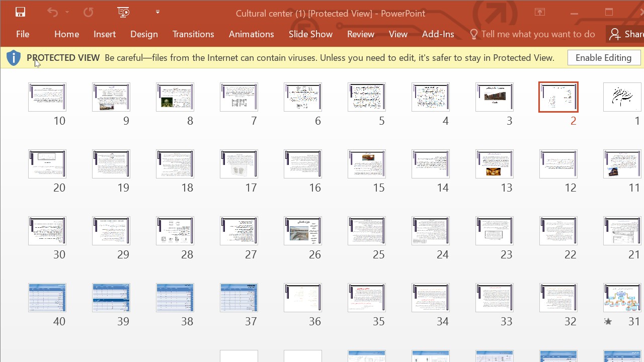This screenshot has height=362, width=644.
Task: Open the Review tab
Action: pos(361,34)
